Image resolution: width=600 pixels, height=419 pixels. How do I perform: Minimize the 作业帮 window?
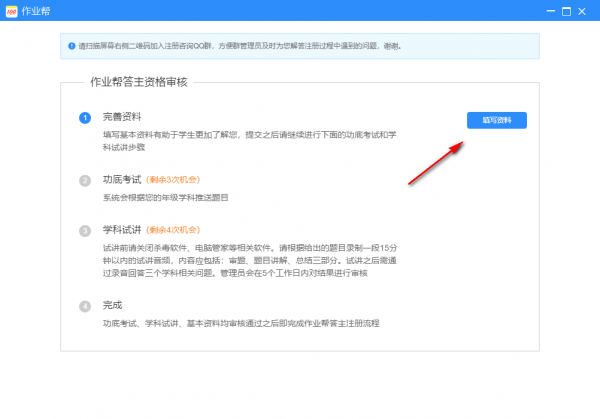tap(545, 12)
